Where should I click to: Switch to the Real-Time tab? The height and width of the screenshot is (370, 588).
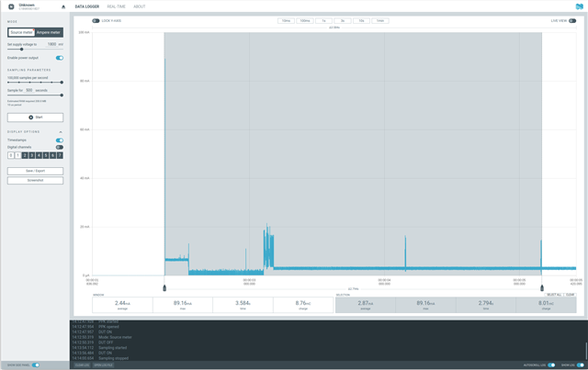[116, 6]
